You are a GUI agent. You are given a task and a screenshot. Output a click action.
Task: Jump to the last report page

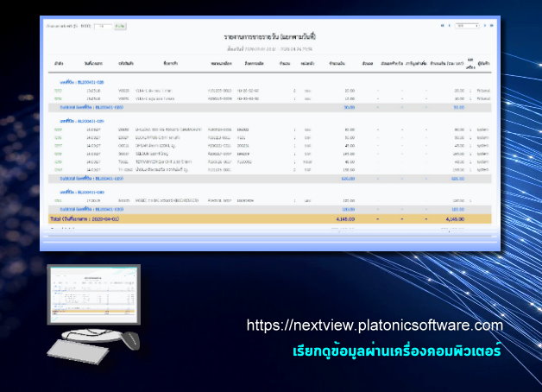(x=492, y=26)
